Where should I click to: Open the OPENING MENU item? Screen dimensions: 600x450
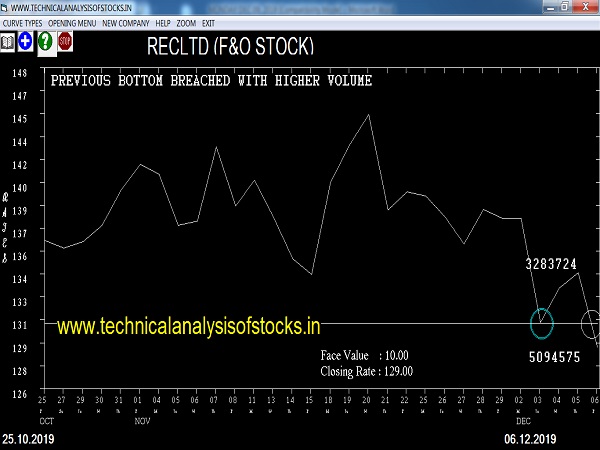click(74, 21)
